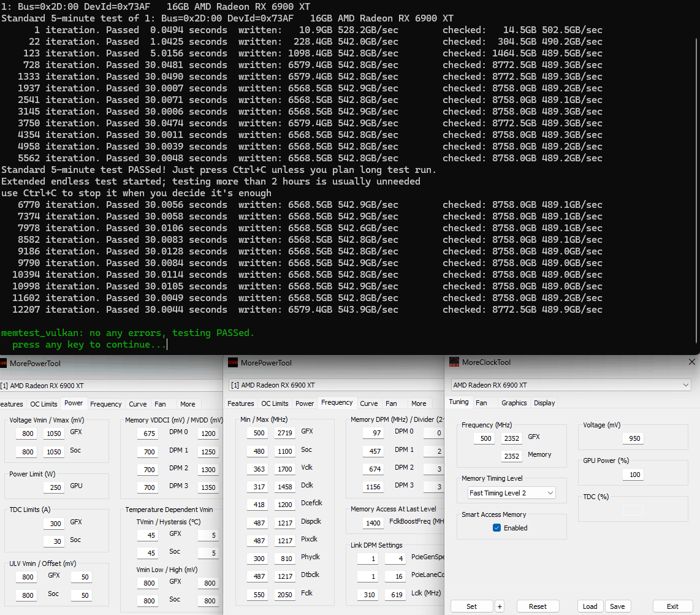700x615 pixels.
Task: Open OC Limits tab in left MorePowerTool
Action: (44, 404)
